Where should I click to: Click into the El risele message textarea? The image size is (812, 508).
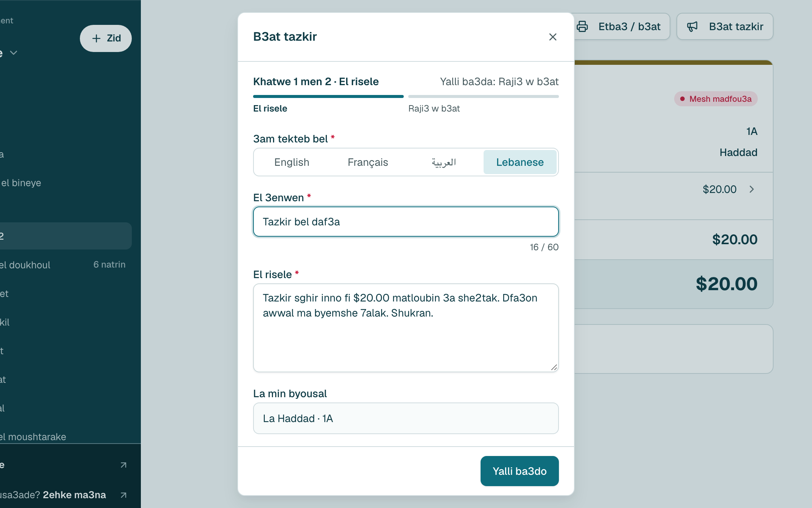(406, 328)
